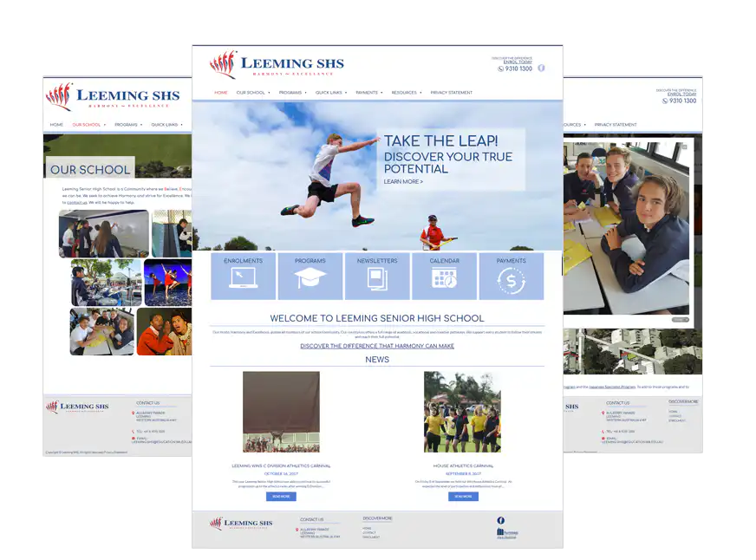This screenshot has width=756, height=560.
Task: Click the Facebook icon in center page footer
Action: [x=501, y=520]
